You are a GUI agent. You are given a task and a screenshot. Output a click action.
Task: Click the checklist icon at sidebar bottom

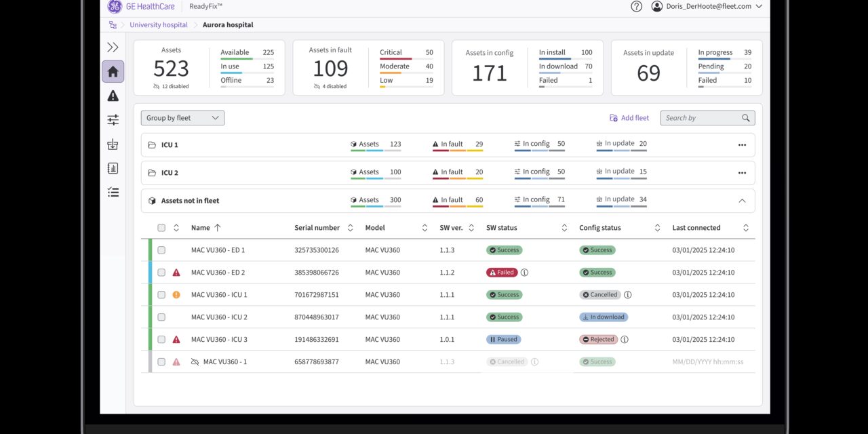[x=113, y=192]
